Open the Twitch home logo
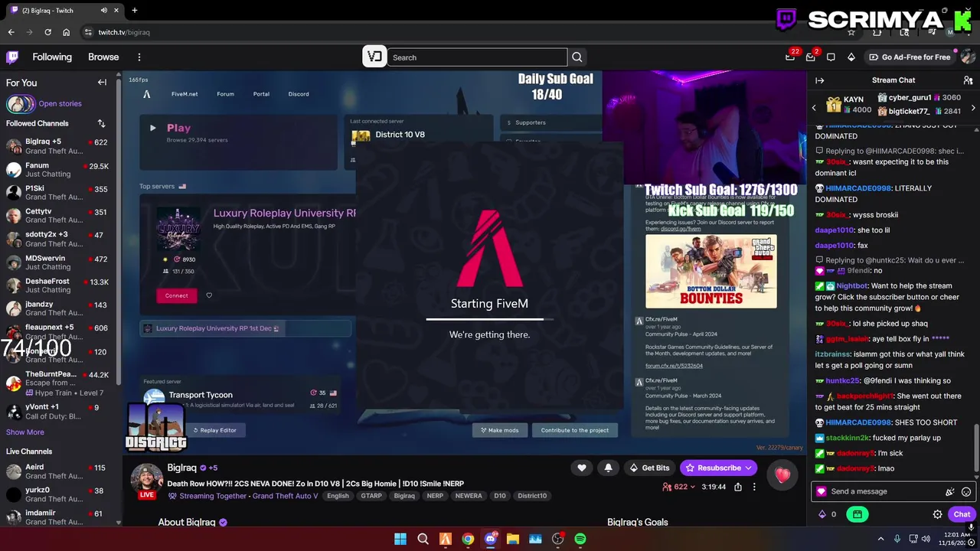 pyautogui.click(x=12, y=57)
